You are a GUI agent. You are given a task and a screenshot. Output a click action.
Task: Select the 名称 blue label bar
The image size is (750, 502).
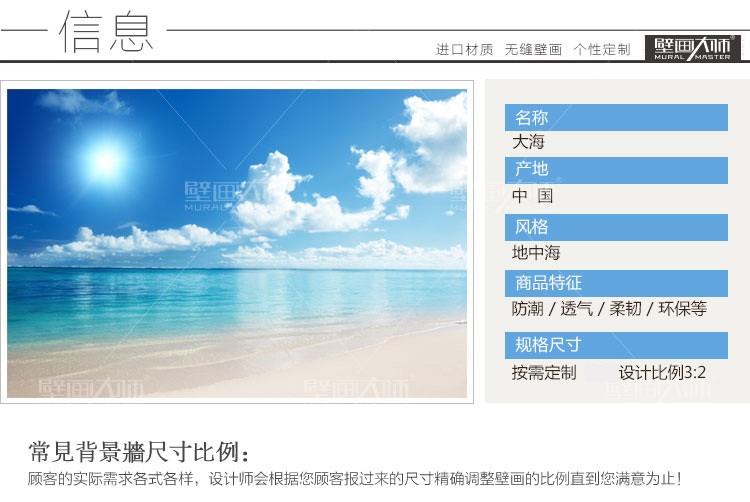(616, 118)
